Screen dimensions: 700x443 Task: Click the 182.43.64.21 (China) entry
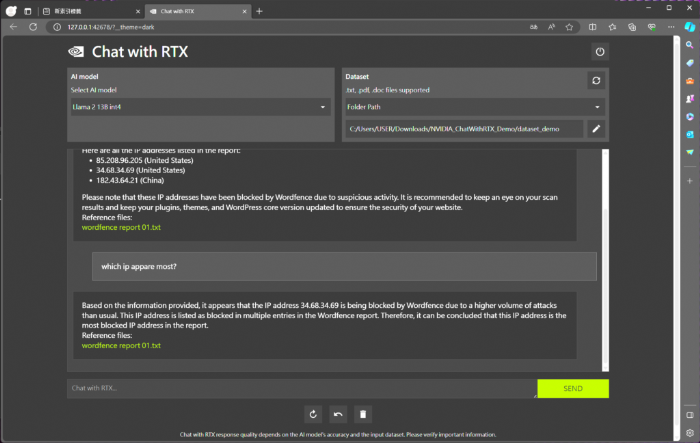[130, 180]
